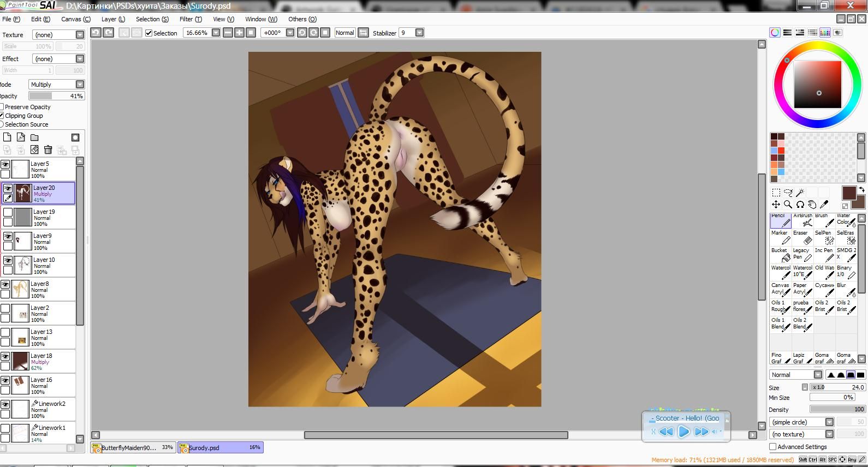Open the Stabilizer value dropdown
This screenshot has height=467, width=868.
coord(419,33)
